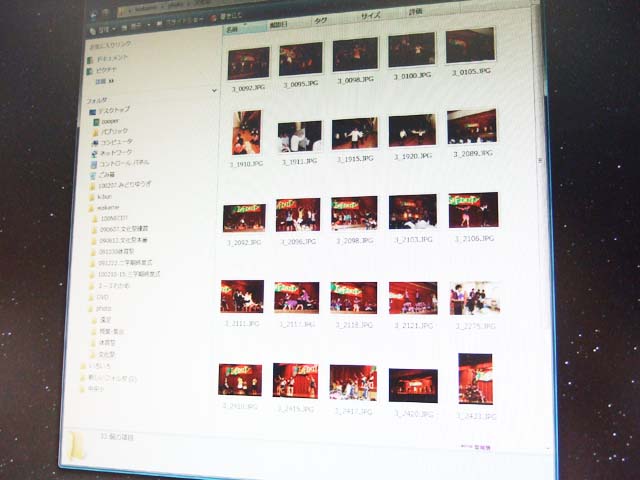Select thumbnail 3_2103.JPG
The height and width of the screenshot is (480, 640).
point(413,211)
